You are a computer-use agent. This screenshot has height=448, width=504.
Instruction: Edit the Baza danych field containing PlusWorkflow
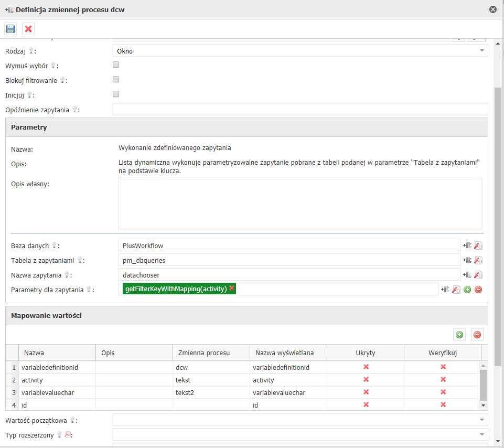coord(289,246)
